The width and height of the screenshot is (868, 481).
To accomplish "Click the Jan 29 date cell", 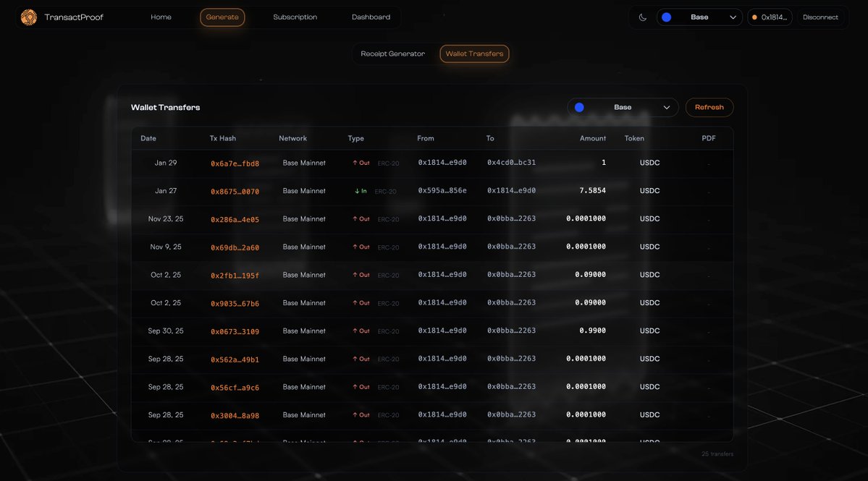I will pos(166,163).
